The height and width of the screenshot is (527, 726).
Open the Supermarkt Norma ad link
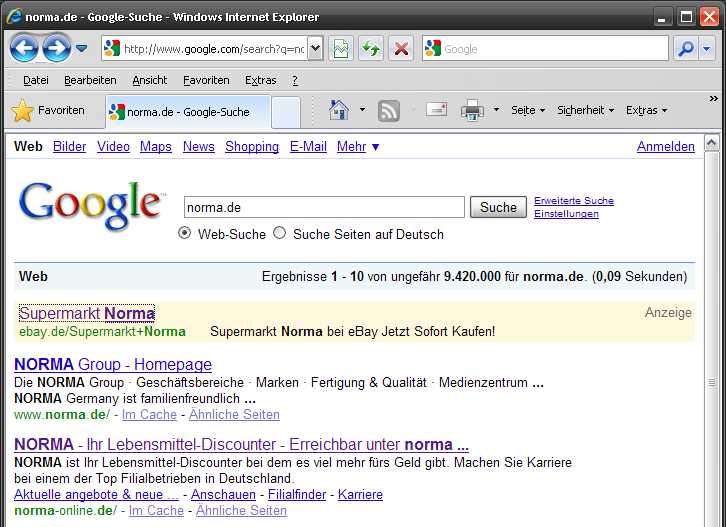[x=87, y=313]
